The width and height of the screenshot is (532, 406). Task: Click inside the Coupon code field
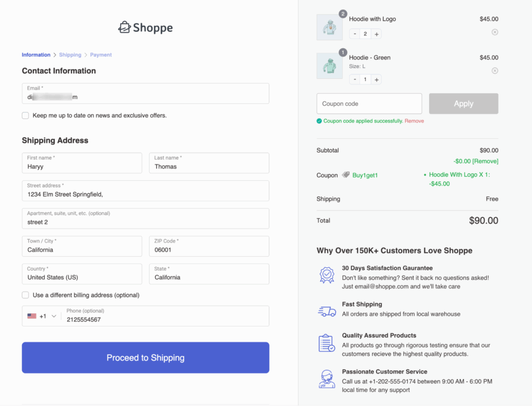coord(369,103)
